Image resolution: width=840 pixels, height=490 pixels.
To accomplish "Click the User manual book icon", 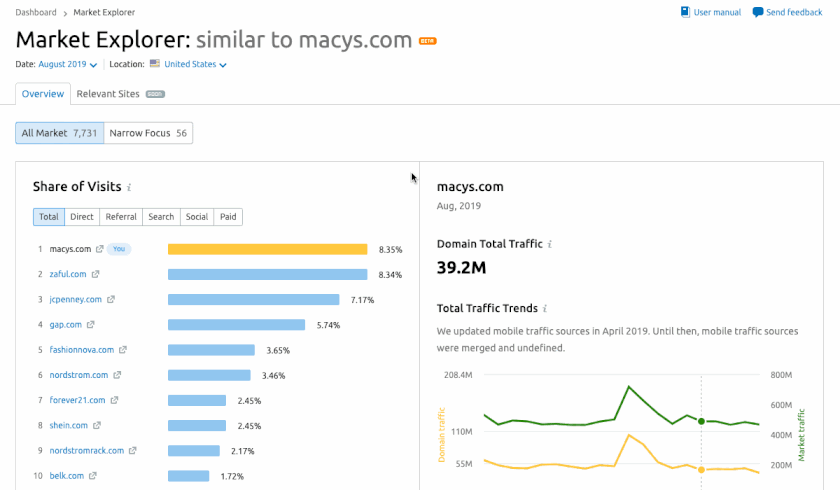I will (x=685, y=12).
